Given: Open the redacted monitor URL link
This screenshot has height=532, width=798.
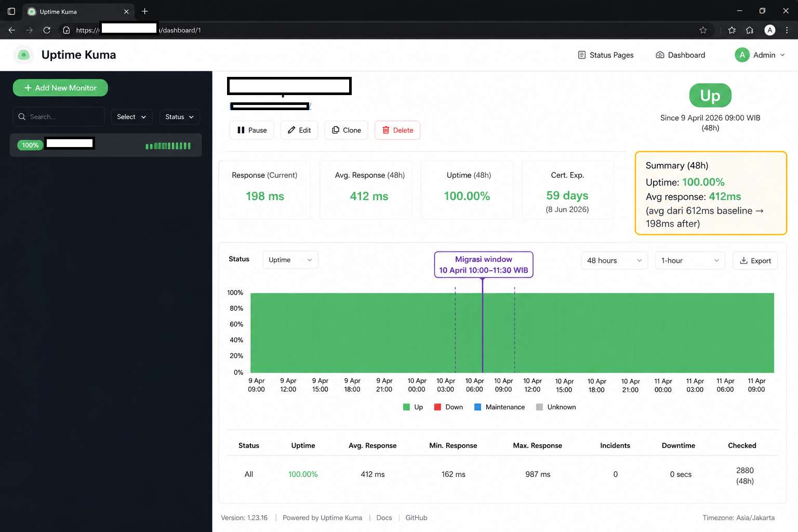Looking at the screenshot, I should point(270,106).
